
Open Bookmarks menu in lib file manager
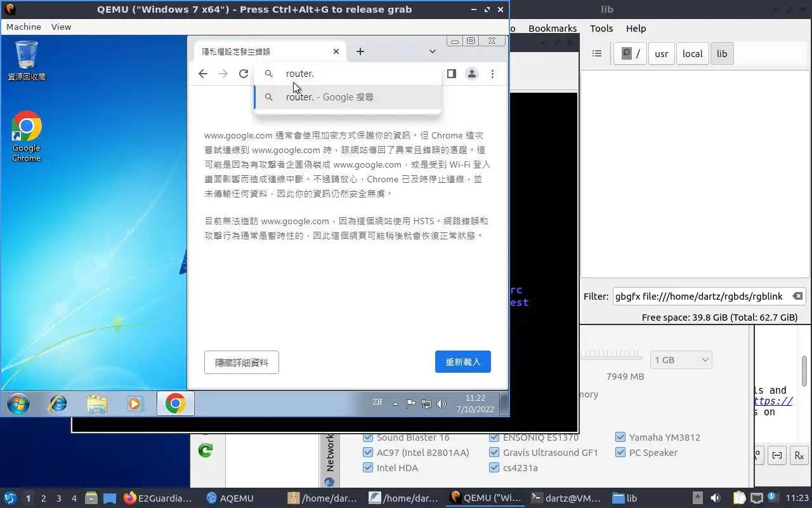[x=553, y=28]
